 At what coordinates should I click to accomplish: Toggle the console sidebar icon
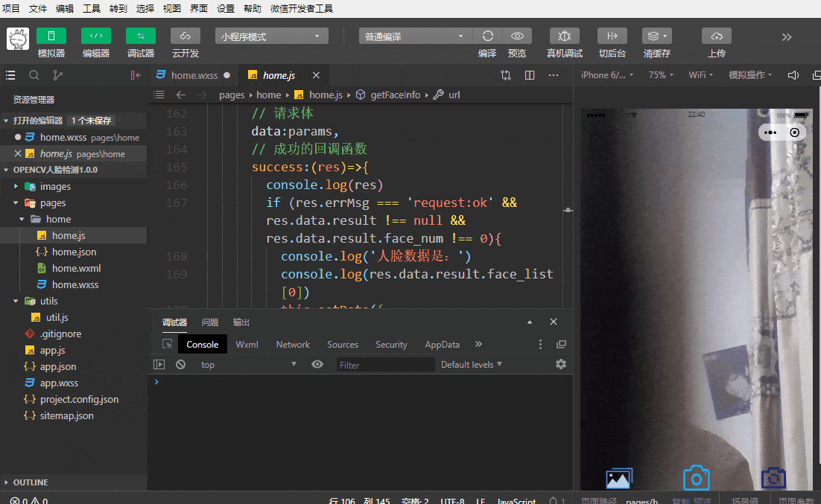(x=159, y=365)
